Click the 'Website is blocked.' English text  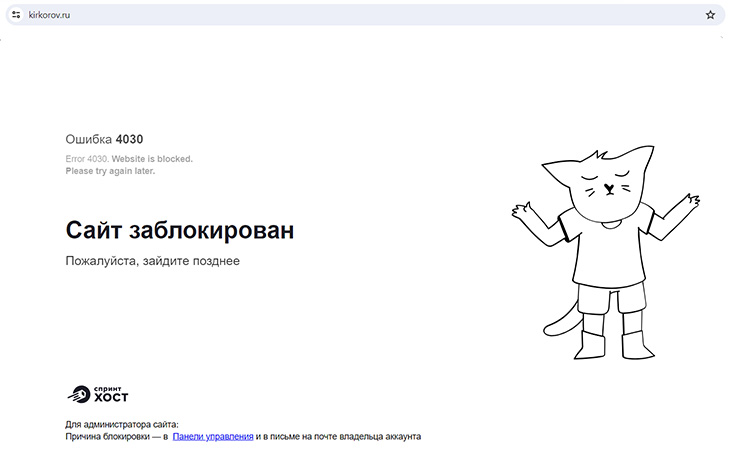pyautogui.click(x=152, y=159)
